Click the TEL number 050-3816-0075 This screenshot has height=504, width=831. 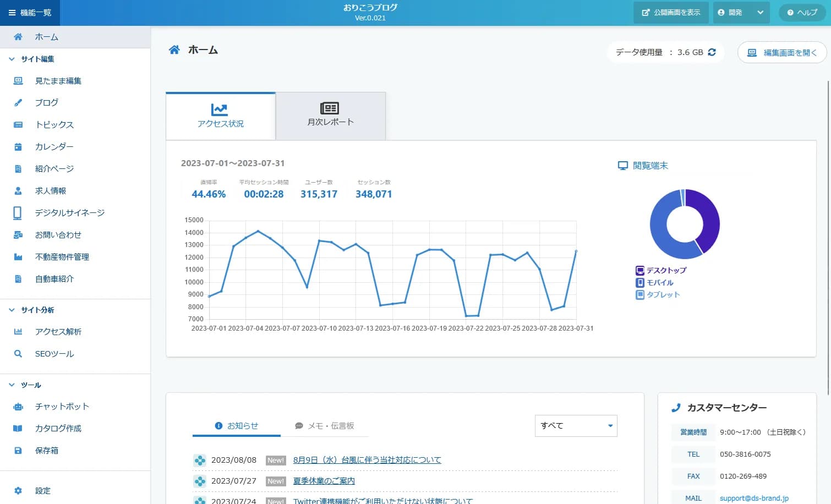[x=745, y=454]
